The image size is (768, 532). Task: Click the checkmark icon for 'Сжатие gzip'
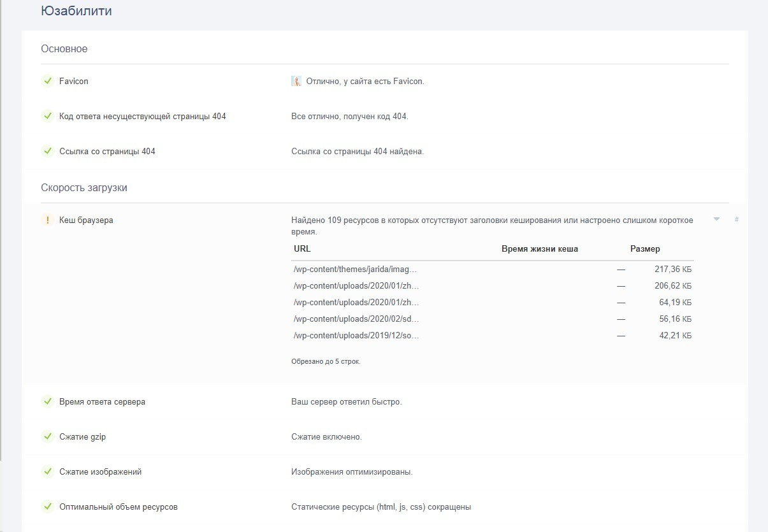tap(47, 436)
